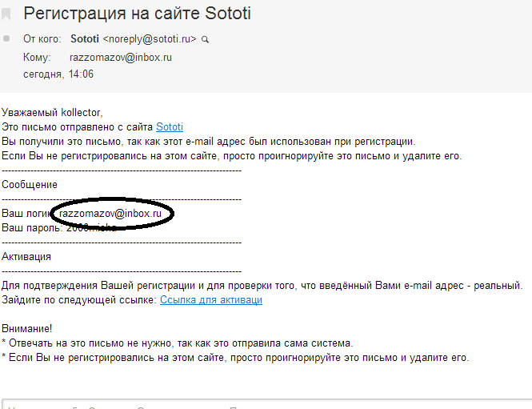532x409 pixels.
Task: Click the bold sender name Sototi
Action: tap(85, 38)
